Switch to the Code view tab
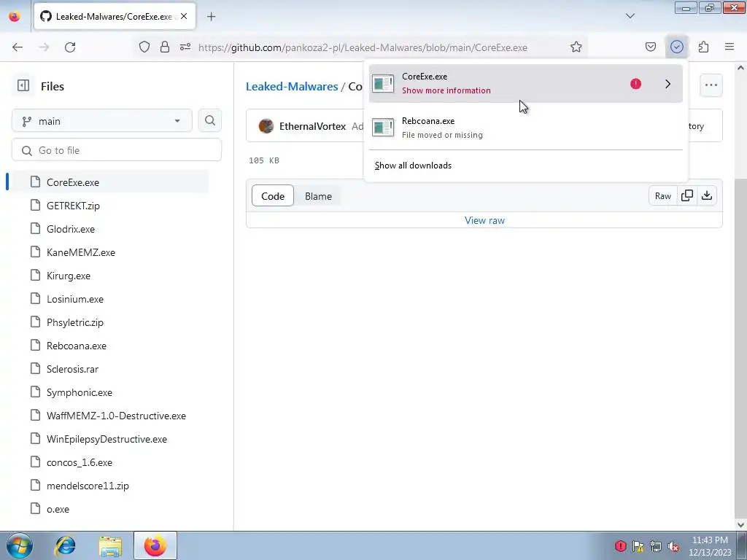This screenshot has width=747, height=560. 273,195
